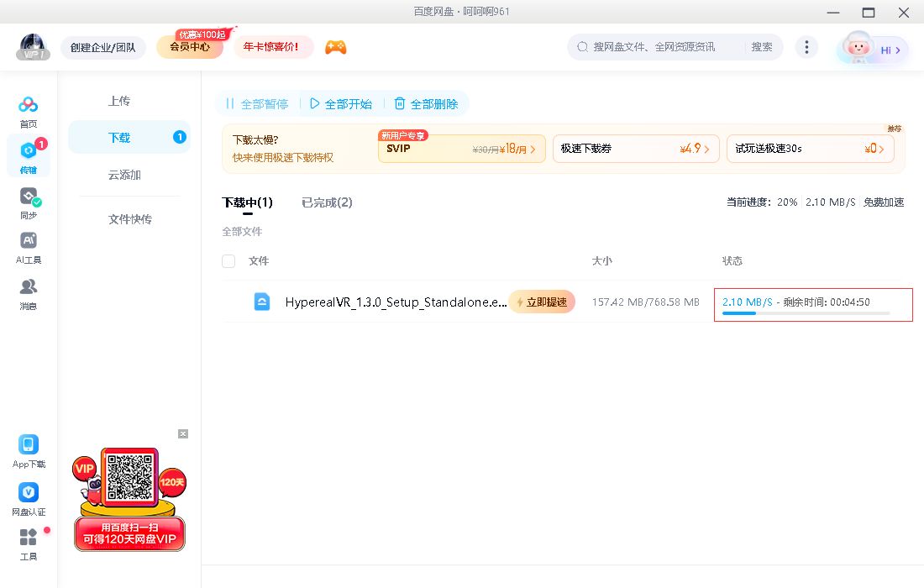Expand the SVIP ¥18/月 offer arrow
Image resolution: width=924 pixels, height=588 pixels.
(533, 149)
